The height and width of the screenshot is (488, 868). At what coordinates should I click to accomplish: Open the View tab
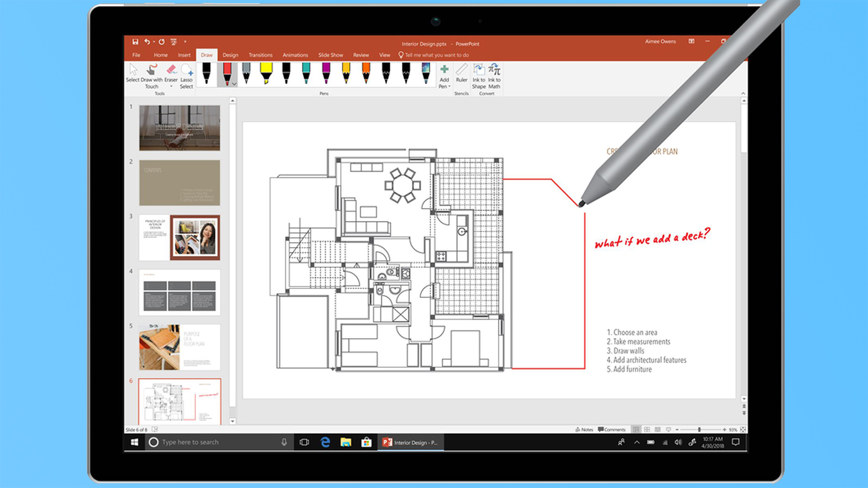(x=385, y=55)
